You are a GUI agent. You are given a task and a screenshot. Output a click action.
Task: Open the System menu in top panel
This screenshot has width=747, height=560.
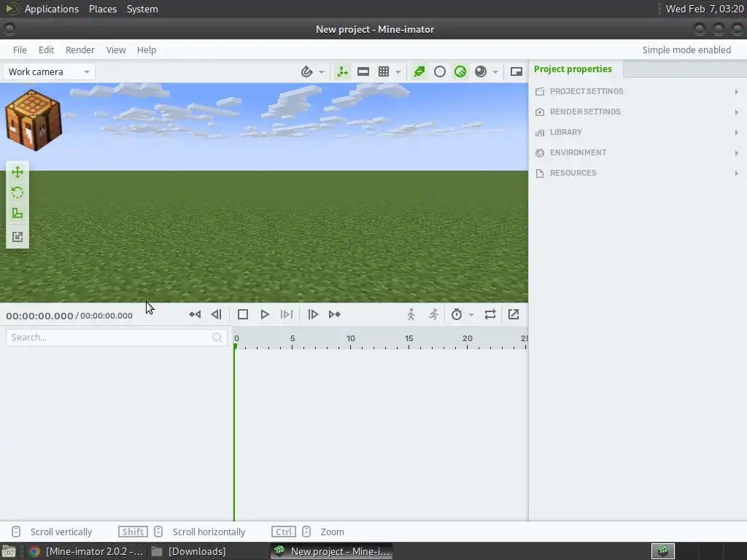[x=142, y=9]
